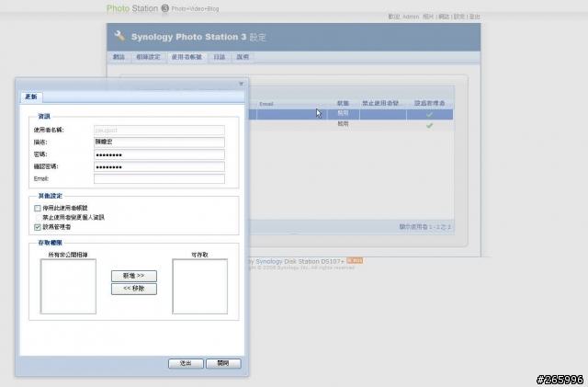
Task: Click the RSS feed icon in footer
Action: [355, 260]
